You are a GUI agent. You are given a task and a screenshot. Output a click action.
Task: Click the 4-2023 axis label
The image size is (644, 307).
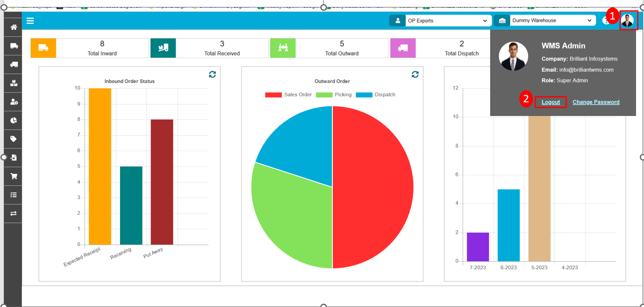coord(570,267)
